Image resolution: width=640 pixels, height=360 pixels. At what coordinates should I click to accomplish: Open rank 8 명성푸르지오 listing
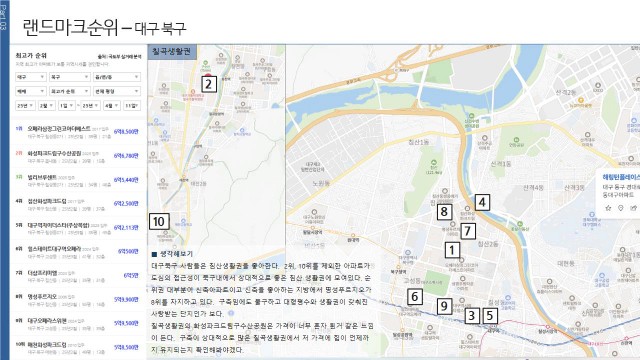coord(78,300)
